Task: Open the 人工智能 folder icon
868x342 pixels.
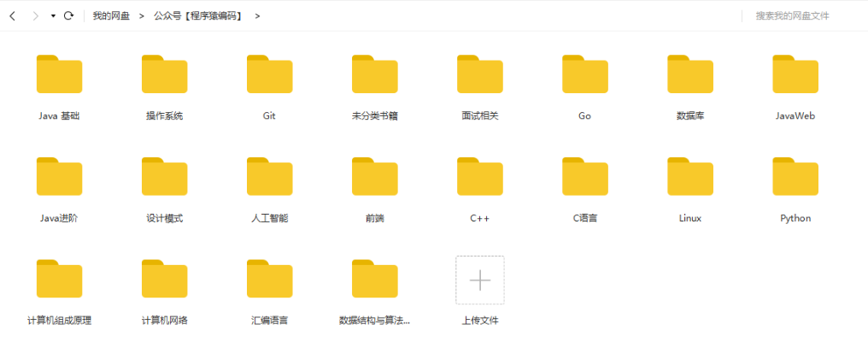Action: click(270, 176)
